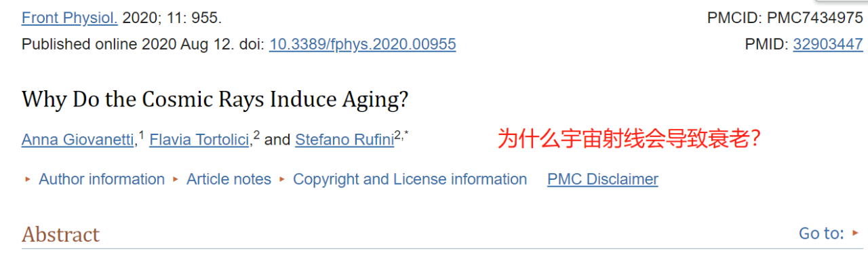Follow the DOI link 10.3389/fphys.2020.00955

363,45
